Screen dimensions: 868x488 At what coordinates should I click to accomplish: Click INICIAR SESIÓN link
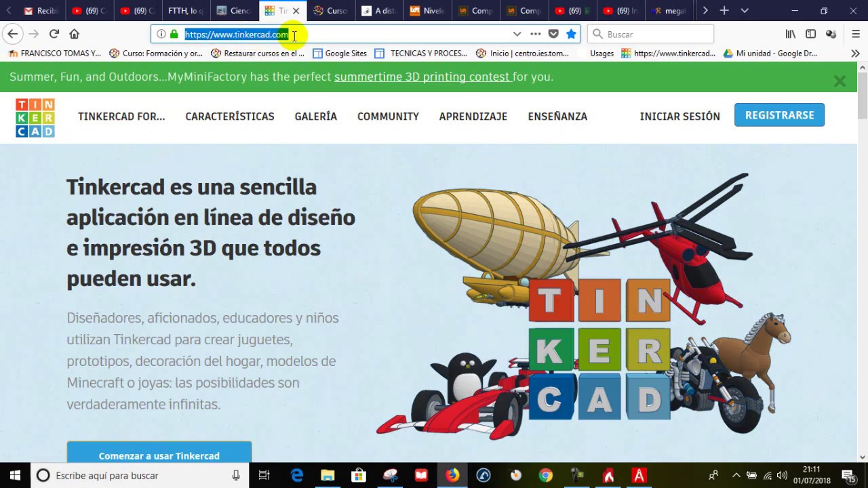pos(680,117)
